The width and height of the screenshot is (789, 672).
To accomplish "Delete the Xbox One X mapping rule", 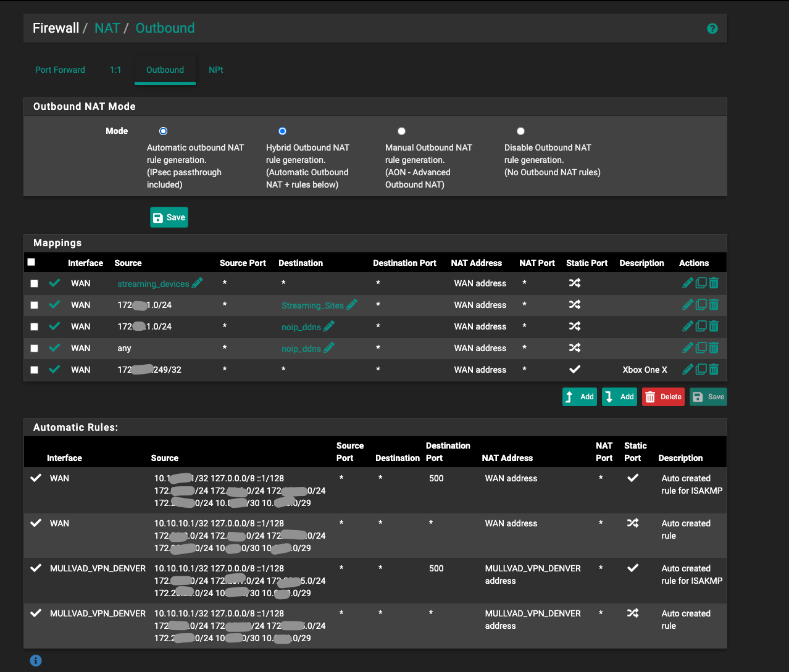I will 714,370.
